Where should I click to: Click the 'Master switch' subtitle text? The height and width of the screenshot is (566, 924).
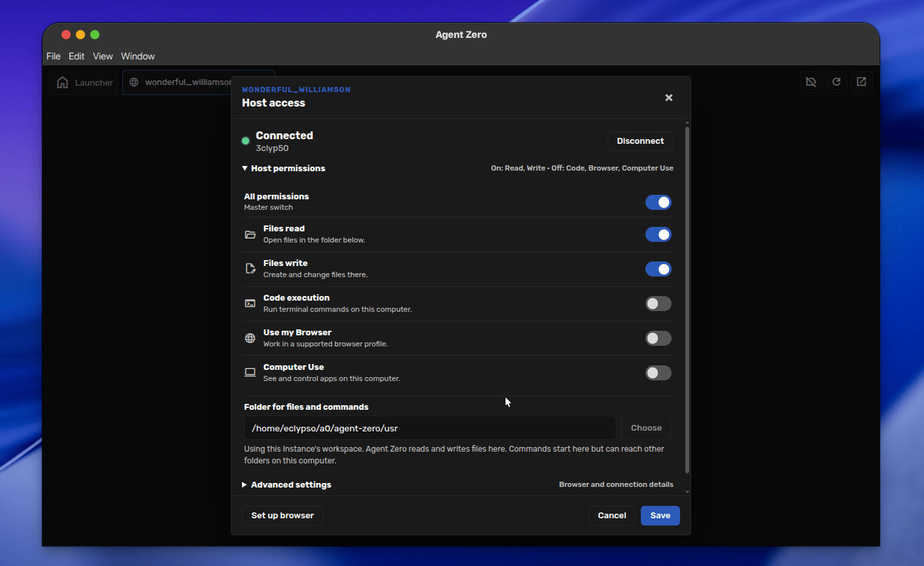(268, 208)
